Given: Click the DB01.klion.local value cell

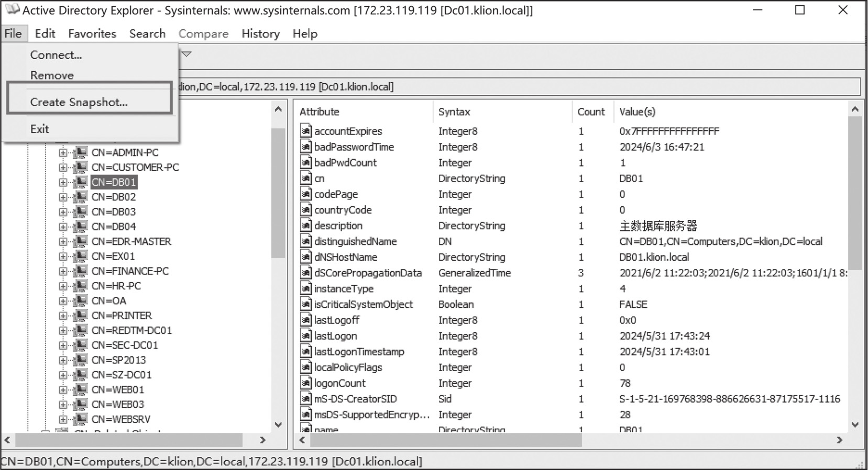Looking at the screenshot, I should click(654, 257).
